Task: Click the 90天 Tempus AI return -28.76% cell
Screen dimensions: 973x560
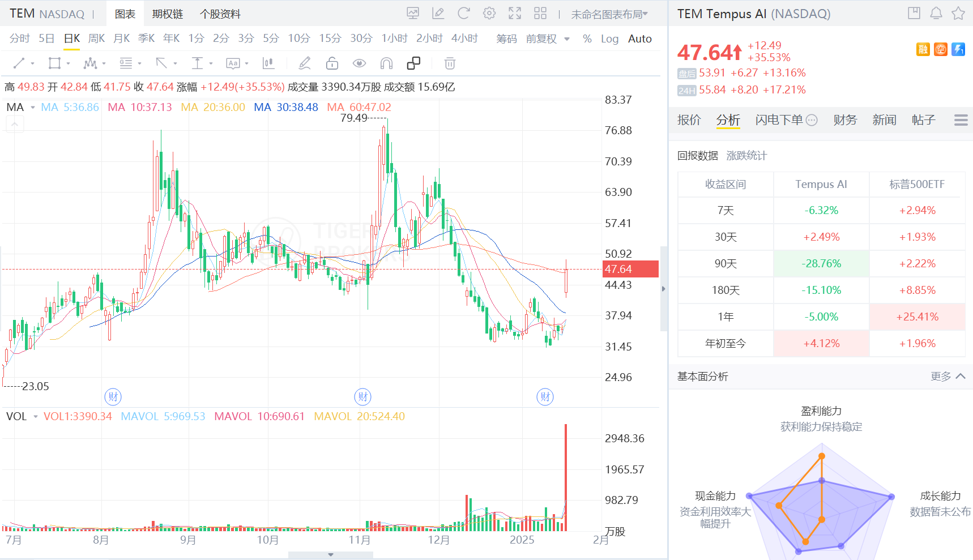Action: 821,264
